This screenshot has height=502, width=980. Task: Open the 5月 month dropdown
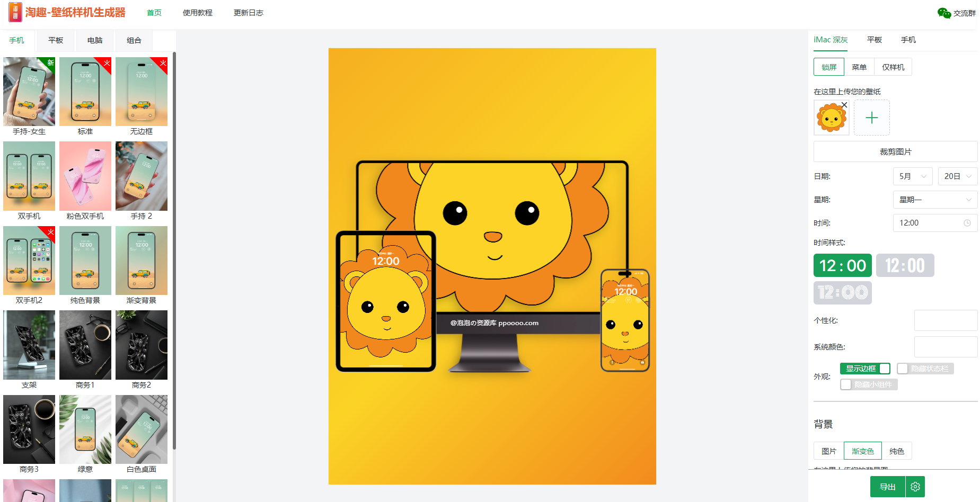(x=913, y=176)
